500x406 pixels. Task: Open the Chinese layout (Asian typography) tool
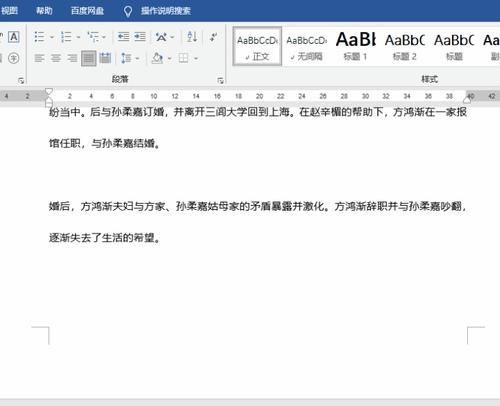coord(161,37)
